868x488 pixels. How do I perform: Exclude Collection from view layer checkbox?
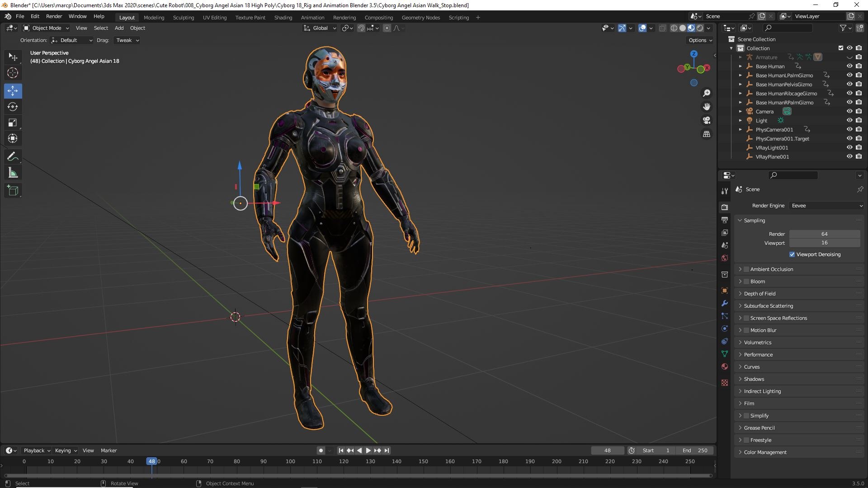841,48
